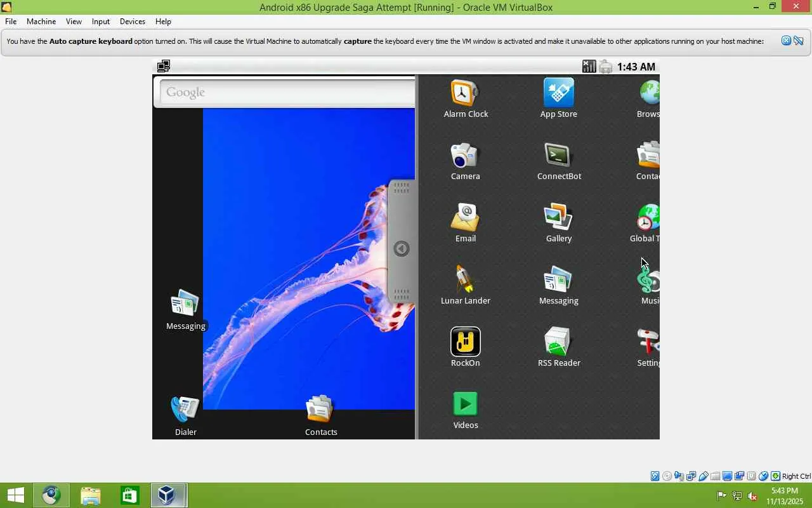812x508 pixels.
Task: Click the optical drive indicator
Action: click(x=667, y=476)
